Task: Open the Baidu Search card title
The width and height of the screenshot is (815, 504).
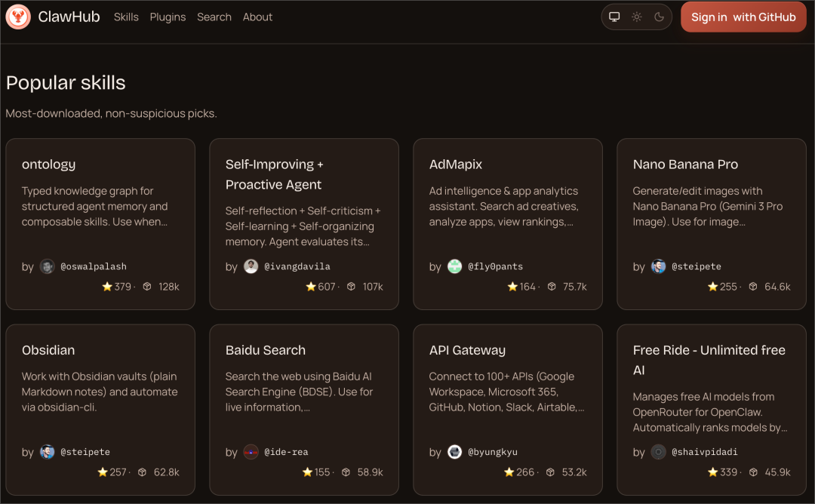Action: click(x=266, y=350)
